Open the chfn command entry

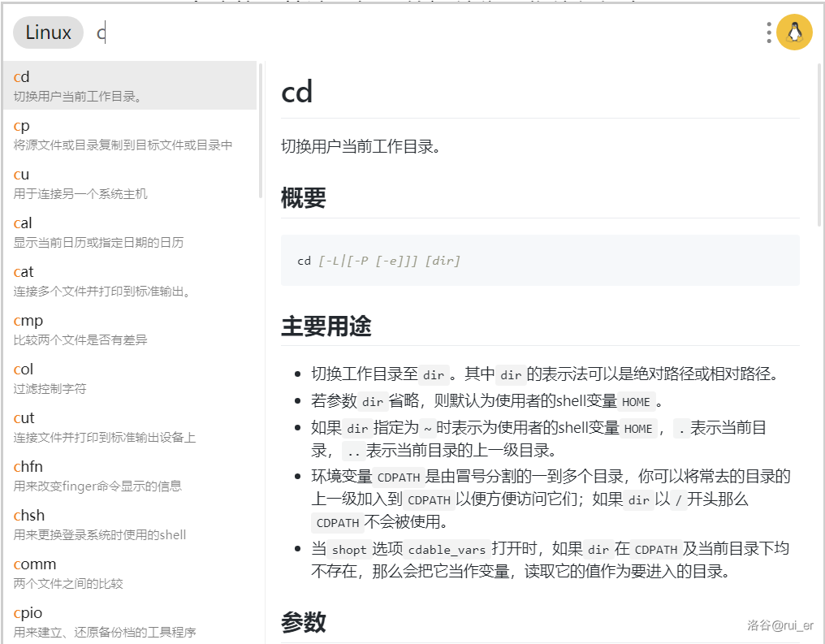(130, 475)
